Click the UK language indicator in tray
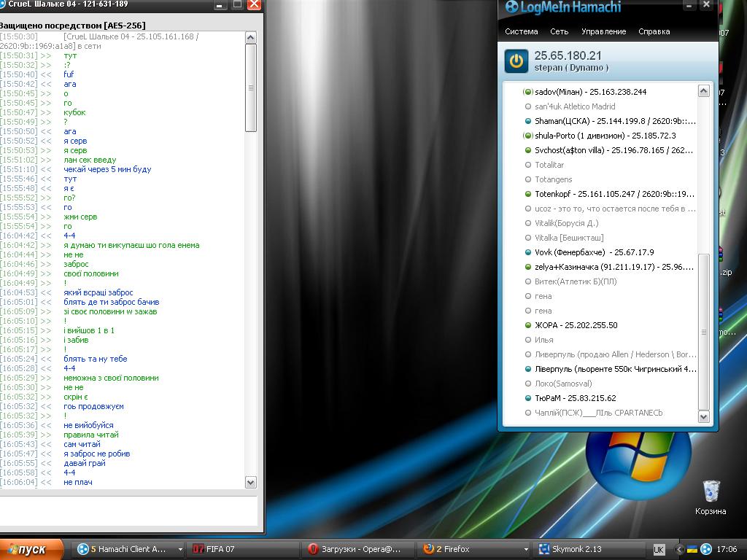 pos(659,550)
